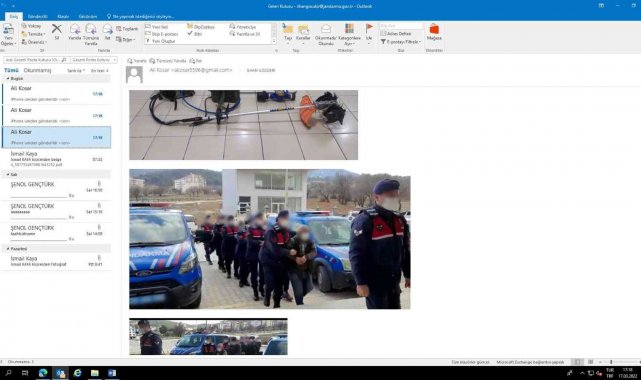Click the Tell me what to do box
641x380 pixels.
point(140,16)
